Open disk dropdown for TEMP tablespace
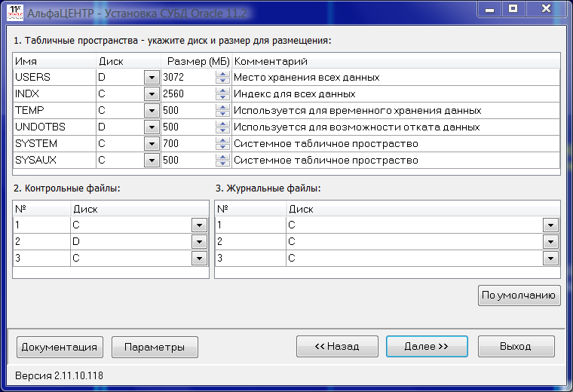 pyautogui.click(x=152, y=111)
